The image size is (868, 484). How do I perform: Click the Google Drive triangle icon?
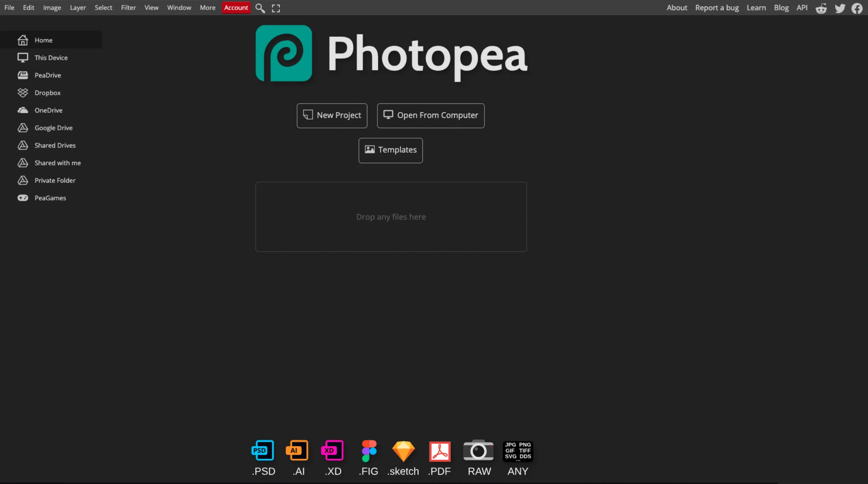[23, 128]
